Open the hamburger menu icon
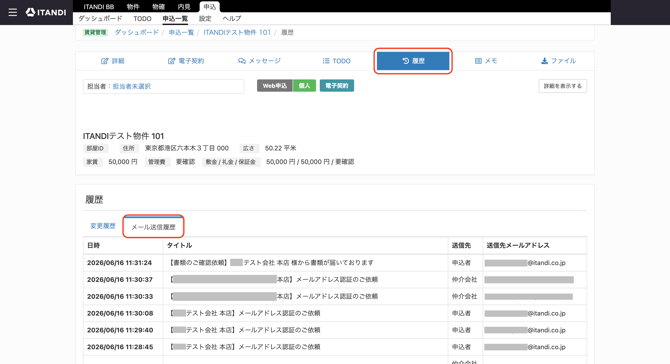The height and width of the screenshot is (364, 670). 13,12
